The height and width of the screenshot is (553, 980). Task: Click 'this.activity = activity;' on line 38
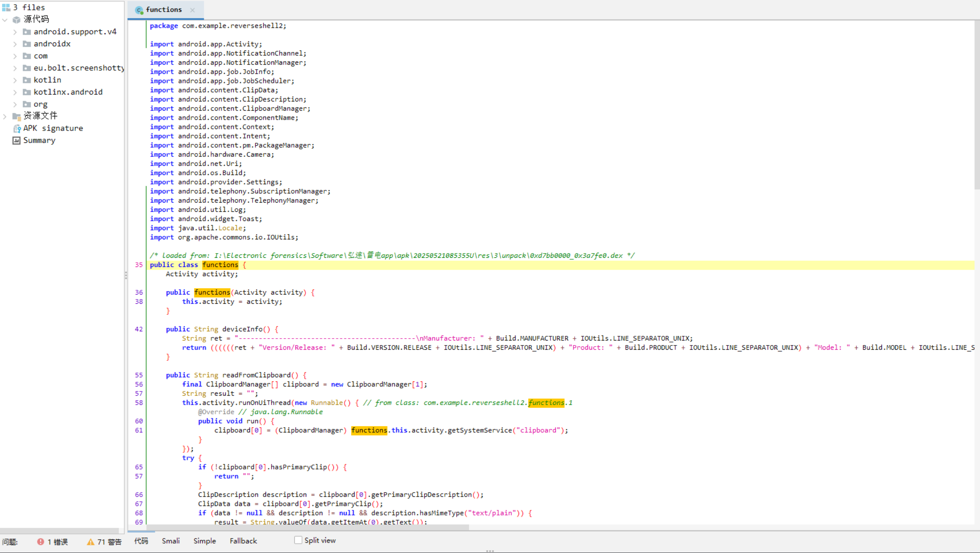(x=232, y=301)
